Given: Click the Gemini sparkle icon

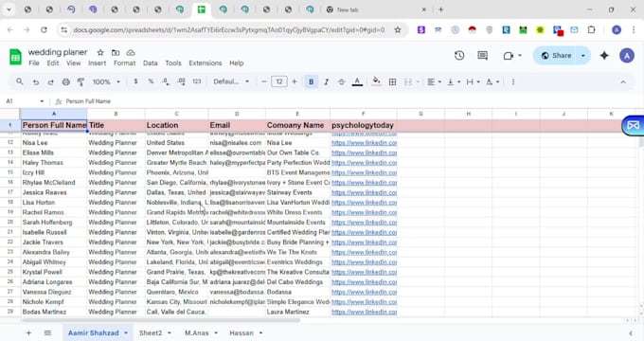Looking at the screenshot, I should click(x=604, y=56).
